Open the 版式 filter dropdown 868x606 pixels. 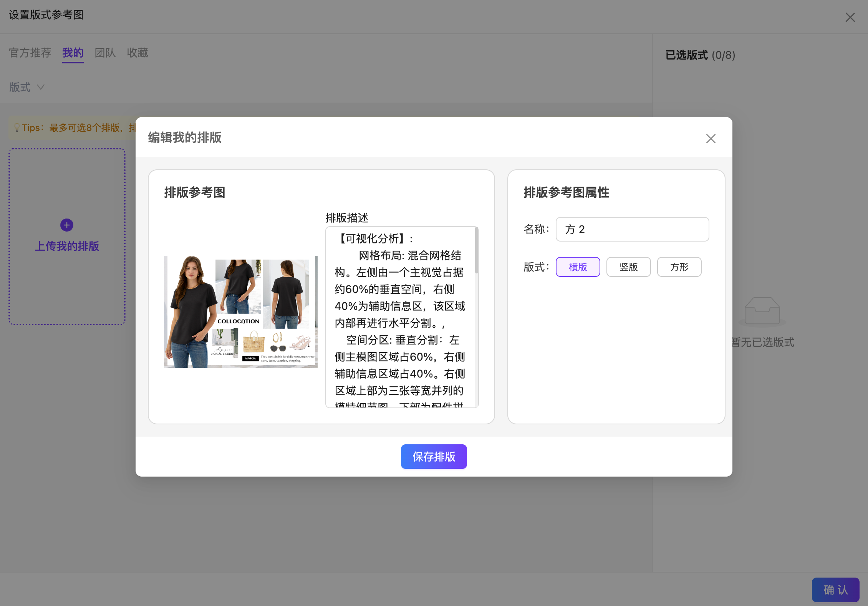27,87
